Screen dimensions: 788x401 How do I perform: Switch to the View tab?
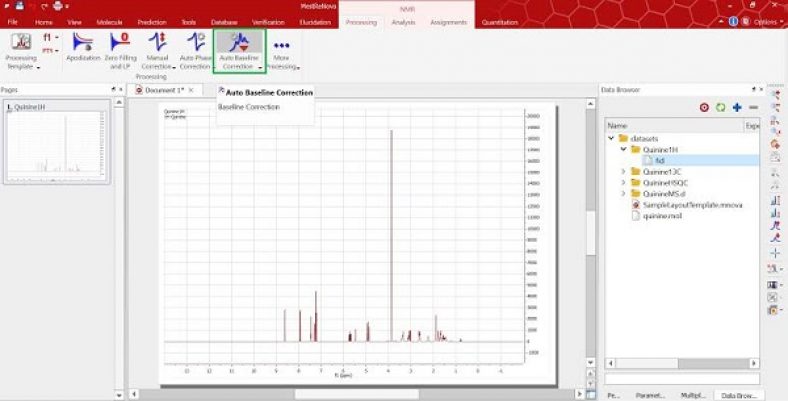(x=74, y=22)
